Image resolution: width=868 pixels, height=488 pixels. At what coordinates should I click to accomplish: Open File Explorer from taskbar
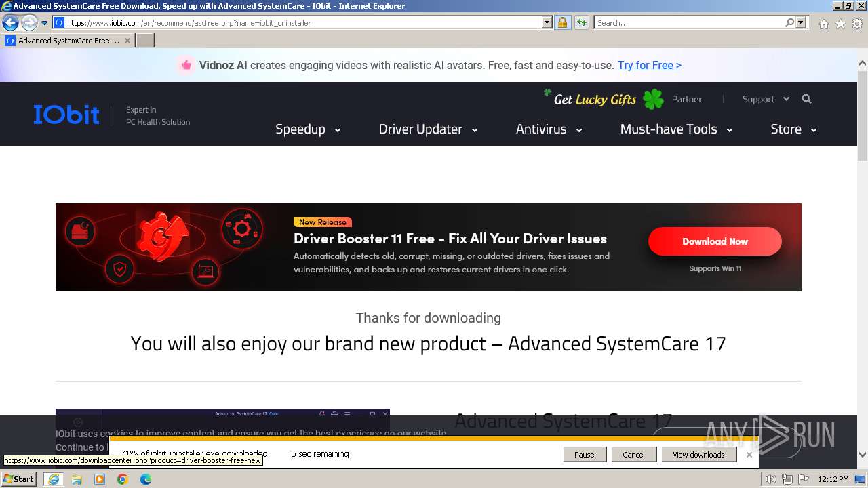point(77,479)
